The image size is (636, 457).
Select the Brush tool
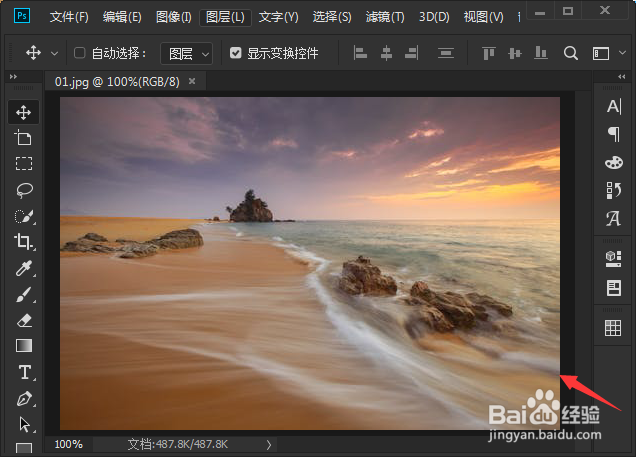pos(24,295)
